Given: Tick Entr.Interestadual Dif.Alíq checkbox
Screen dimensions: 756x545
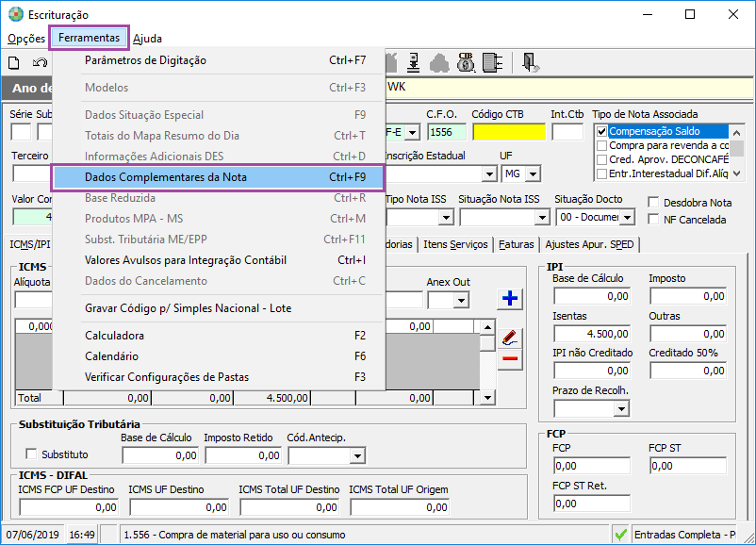Looking at the screenshot, I should (601, 173).
